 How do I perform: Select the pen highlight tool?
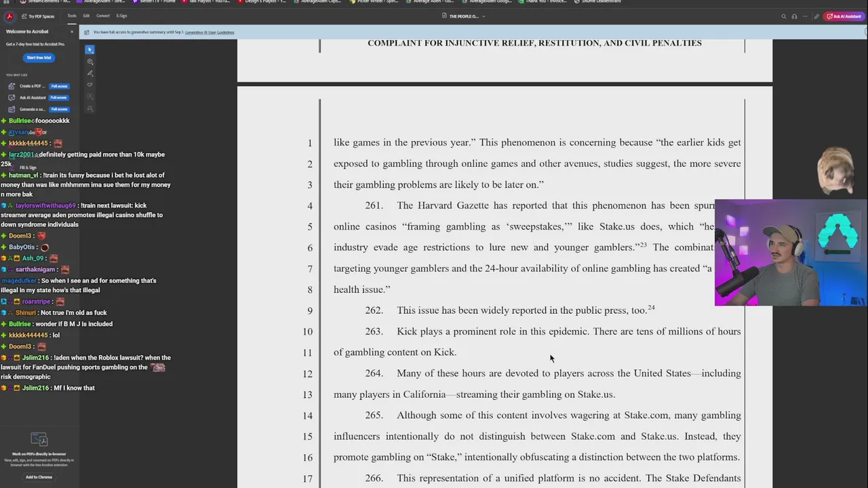coord(90,73)
